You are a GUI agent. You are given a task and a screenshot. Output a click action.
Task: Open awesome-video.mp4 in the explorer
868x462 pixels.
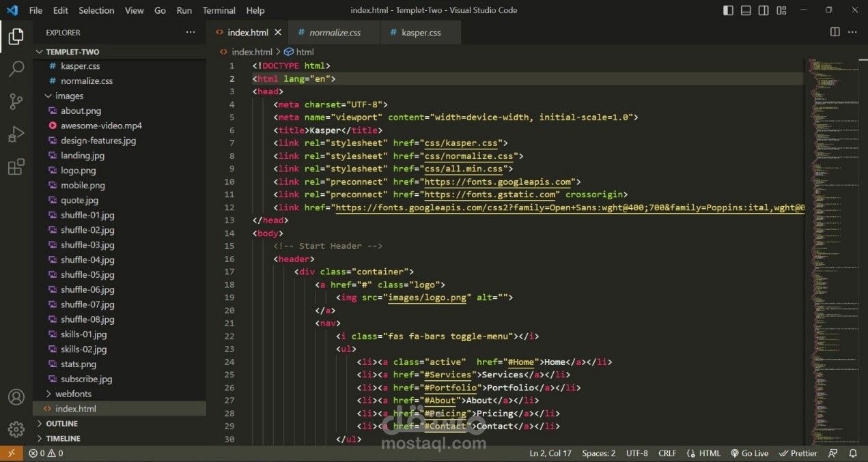click(120, 126)
